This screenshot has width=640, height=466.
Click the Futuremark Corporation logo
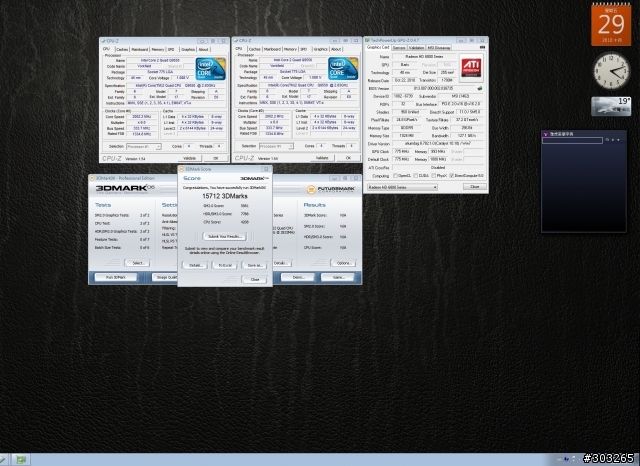(x=331, y=189)
